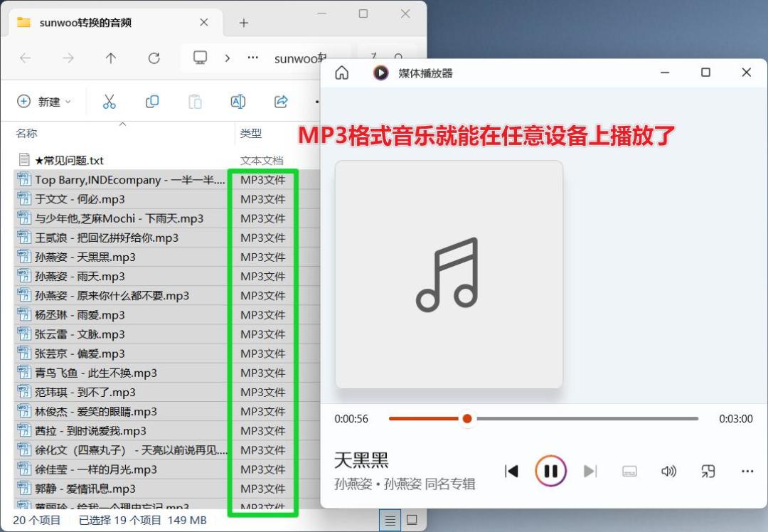Viewport: 768px width, 532px height.
Task: Open more options menu in Media Player
Action: click(x=747, y=472)
